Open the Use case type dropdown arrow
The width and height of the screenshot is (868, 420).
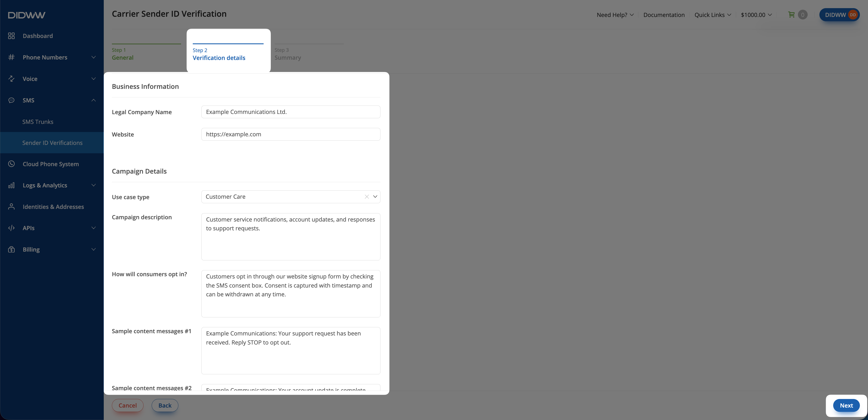click(x=375, y=196)
